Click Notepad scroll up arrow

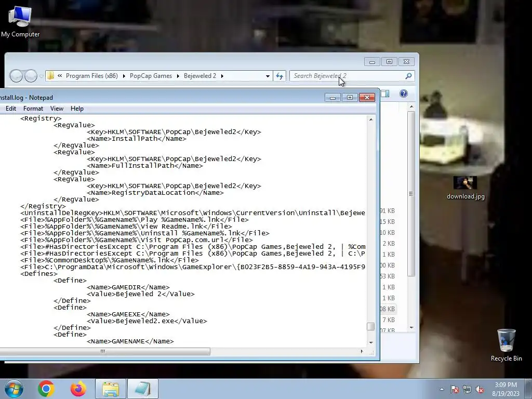click(x=371, y=119)
